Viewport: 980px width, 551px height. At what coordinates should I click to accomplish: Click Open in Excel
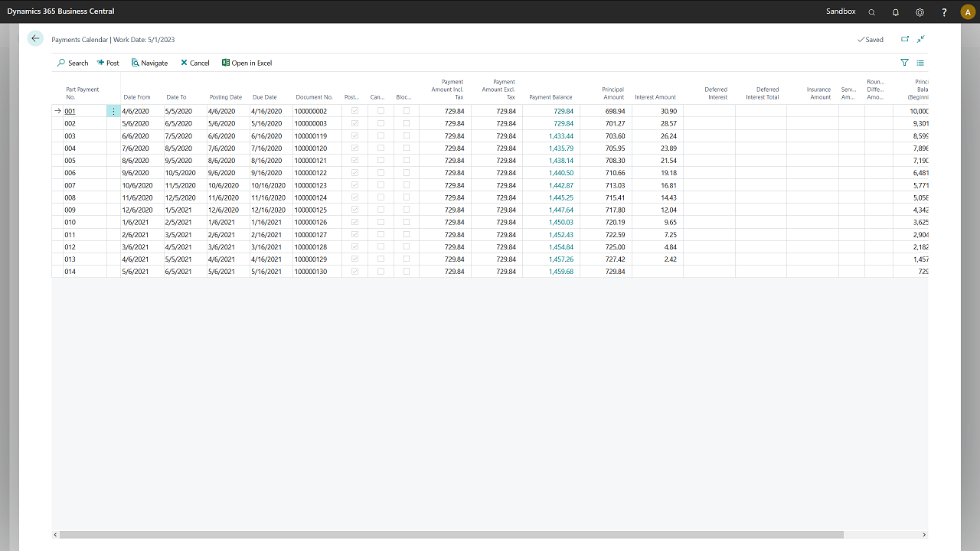tap(247, 63)
